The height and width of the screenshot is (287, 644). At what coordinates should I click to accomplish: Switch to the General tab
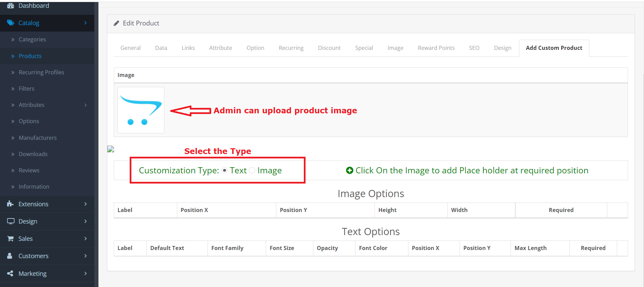point(130,48)
